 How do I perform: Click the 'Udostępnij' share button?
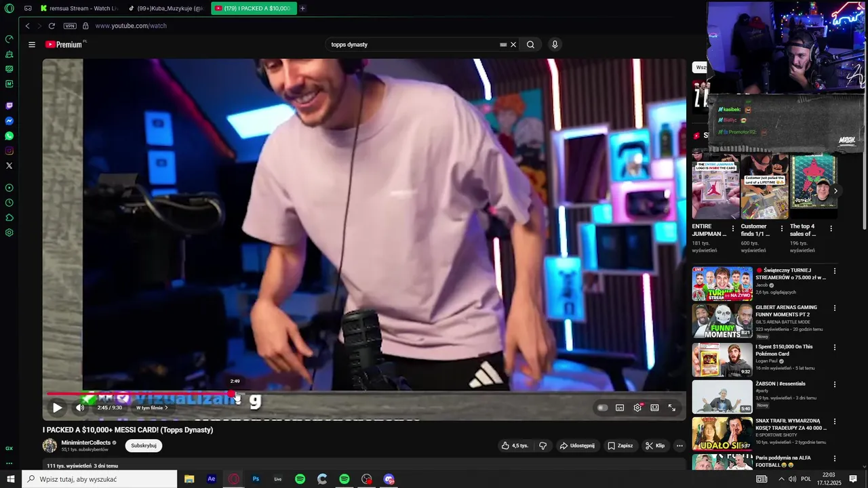pyautogui.click(x=576, y=446)
